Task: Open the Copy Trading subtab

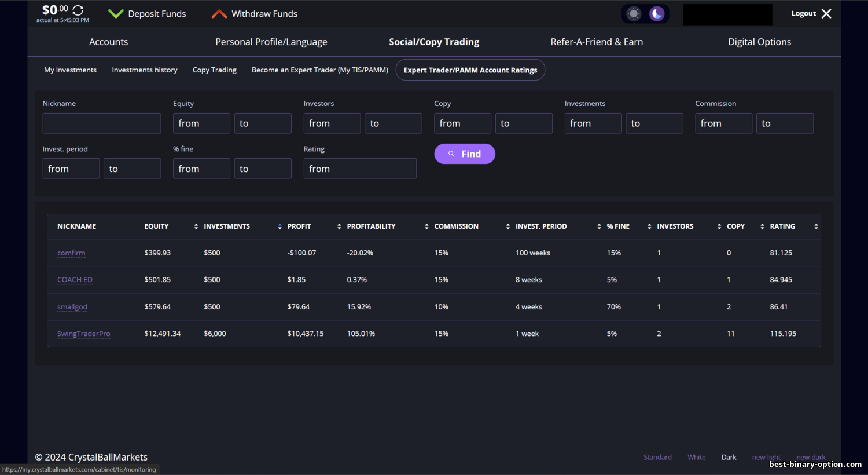Action: [215, 70]
